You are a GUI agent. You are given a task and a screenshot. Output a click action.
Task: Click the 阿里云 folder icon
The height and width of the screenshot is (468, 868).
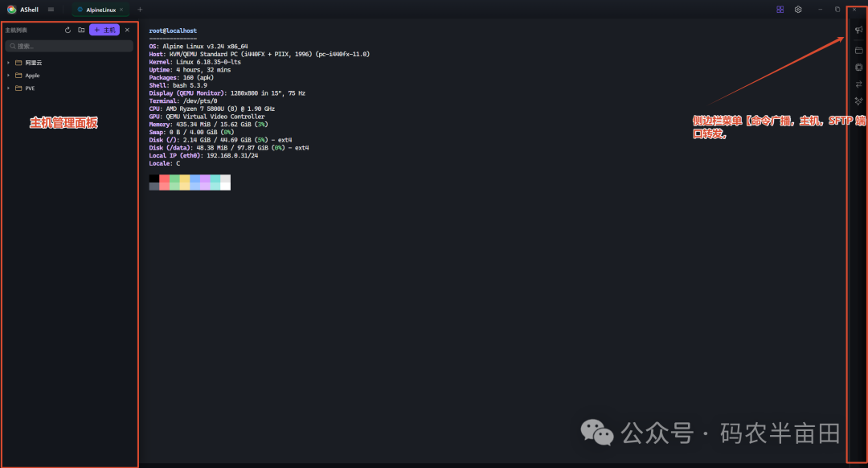coord(18,63)
